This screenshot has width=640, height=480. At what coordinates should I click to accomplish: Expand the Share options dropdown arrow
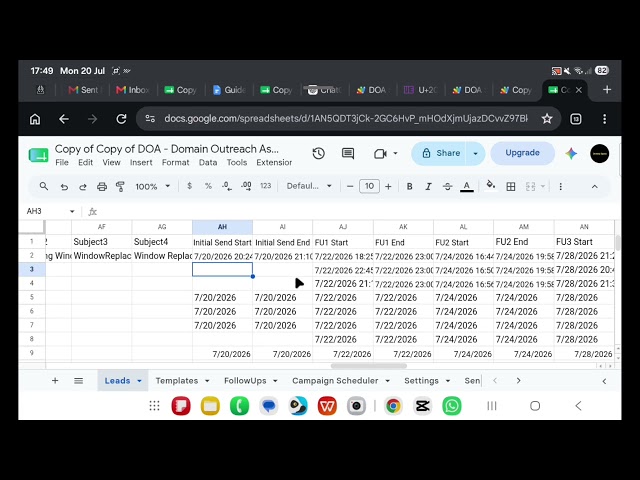tap(476, 153)
